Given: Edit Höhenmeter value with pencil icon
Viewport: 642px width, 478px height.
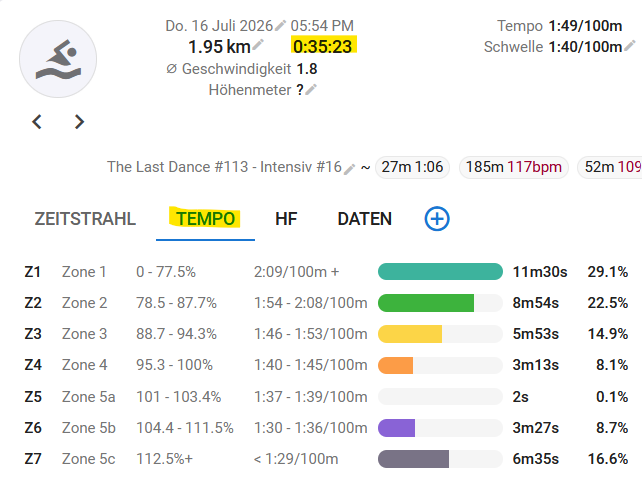Looking at the screenshot, I should 311,89.
